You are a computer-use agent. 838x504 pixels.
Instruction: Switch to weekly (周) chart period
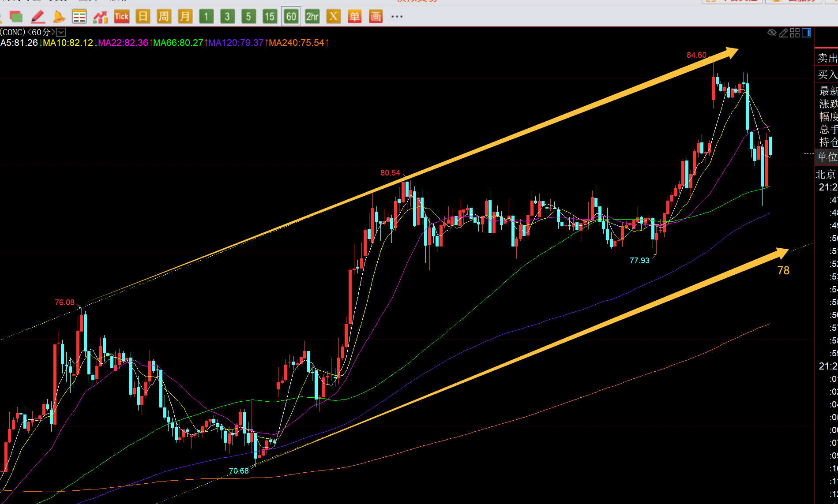(x=164, y=17)
